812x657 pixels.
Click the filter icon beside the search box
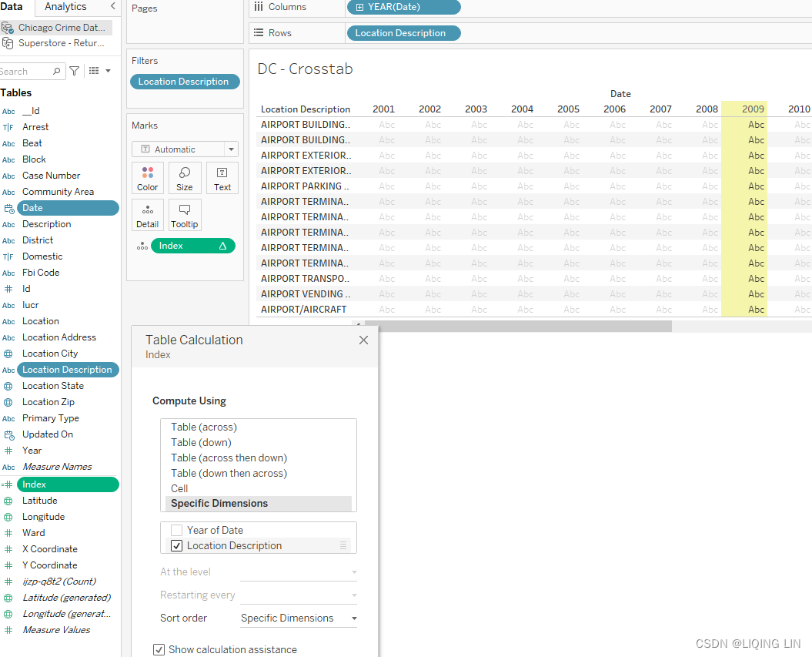pyautogui.click(x=74, y=70)
